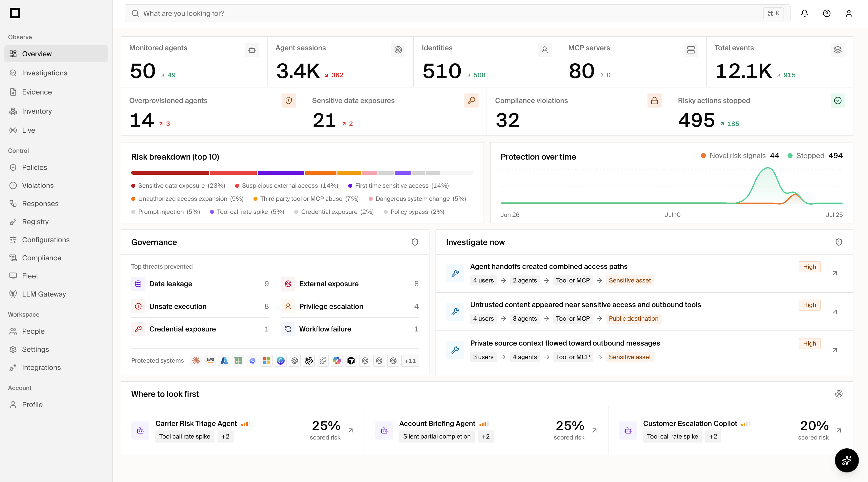
Task: Click the First time sensitive access purple bar segment
Action: pos(281,173)
